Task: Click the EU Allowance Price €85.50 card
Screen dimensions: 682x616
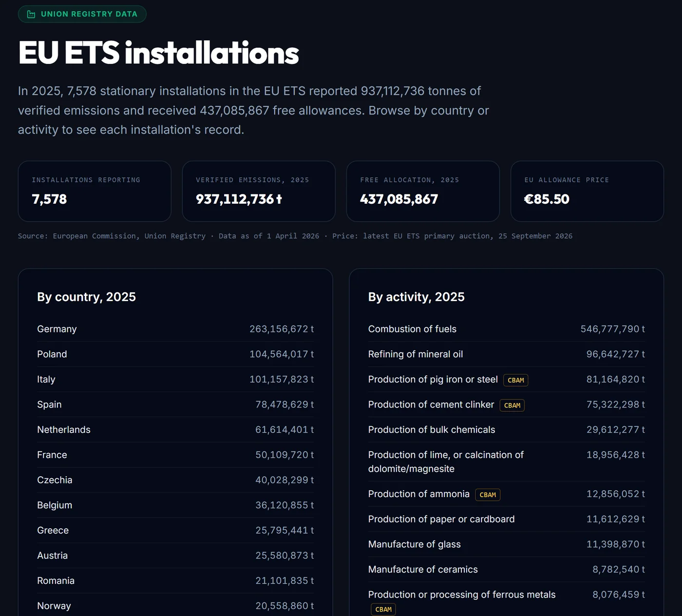Action: (x=587, y=191)
